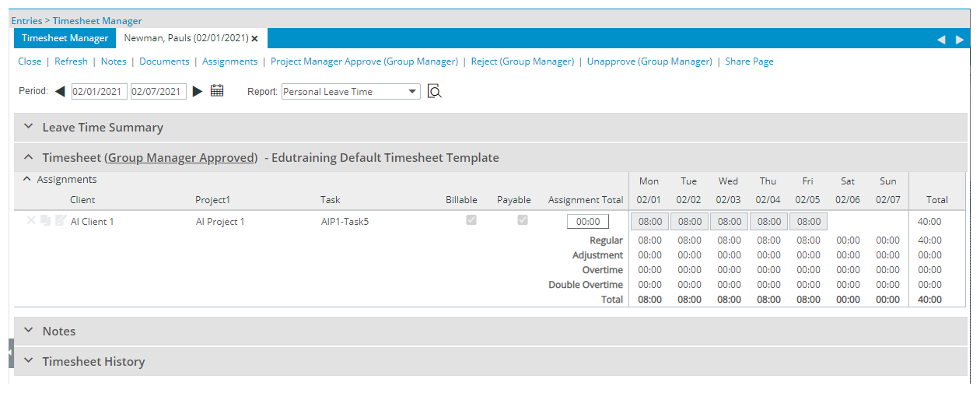Go to the previous timesheet period arrow
This screenshot has width=980, height=393.
pyautogui.click(x=60, y=92)
